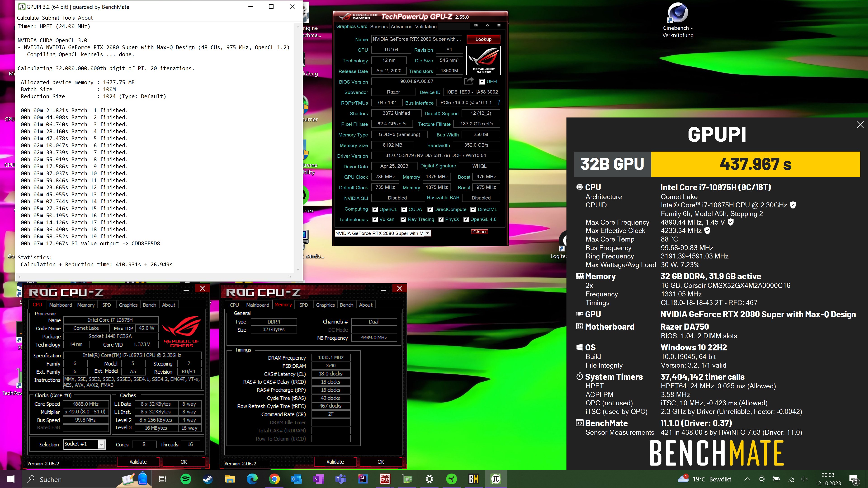Image resolution: width=868 pixels, height=488 pixels.
Task: Click the GPUPI horizontal scrollbar right arrow
Action: pyautogui.click(x=290, y=277)
